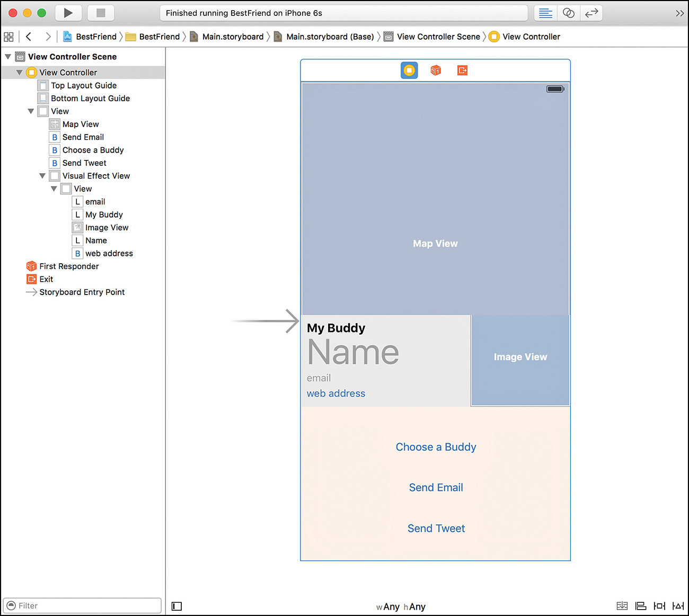Collapse top-level View disclosure triangle
The height and width of the screenshot is (616, 689).
31,111
